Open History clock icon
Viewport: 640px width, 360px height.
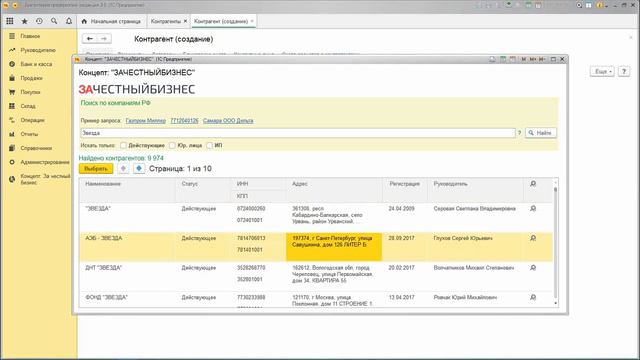point(39,21)
